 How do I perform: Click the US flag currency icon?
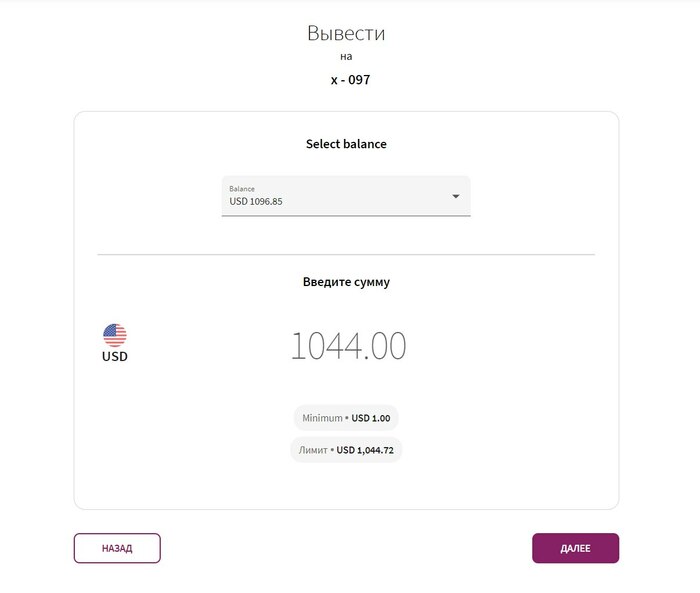tap(115, 335)
